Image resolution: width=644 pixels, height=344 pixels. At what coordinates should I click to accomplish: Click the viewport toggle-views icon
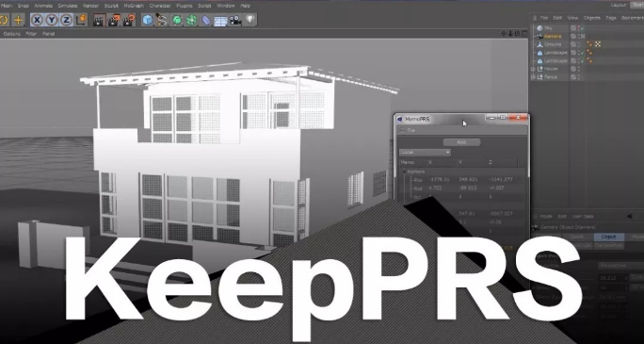coord(523,34)
